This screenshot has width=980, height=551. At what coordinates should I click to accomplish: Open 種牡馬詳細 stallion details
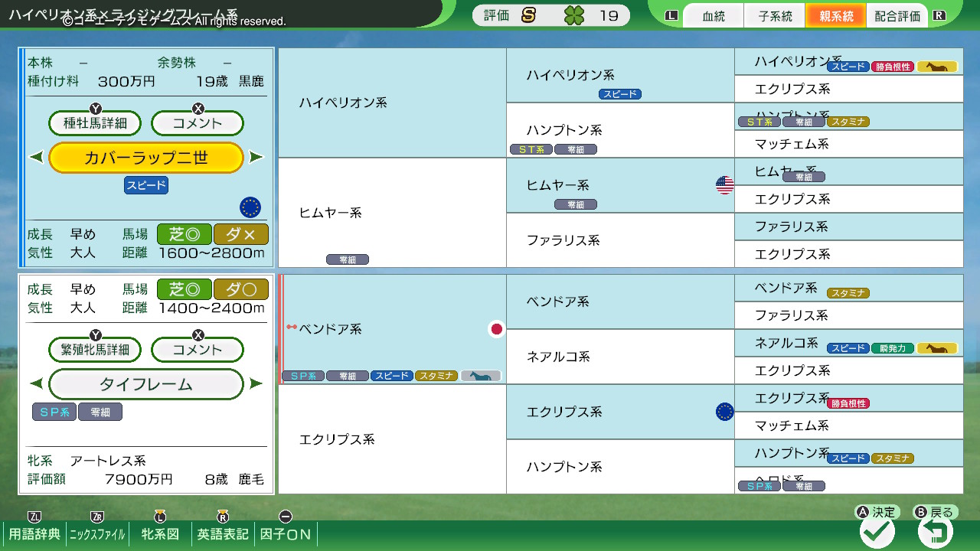click(96, 123)
